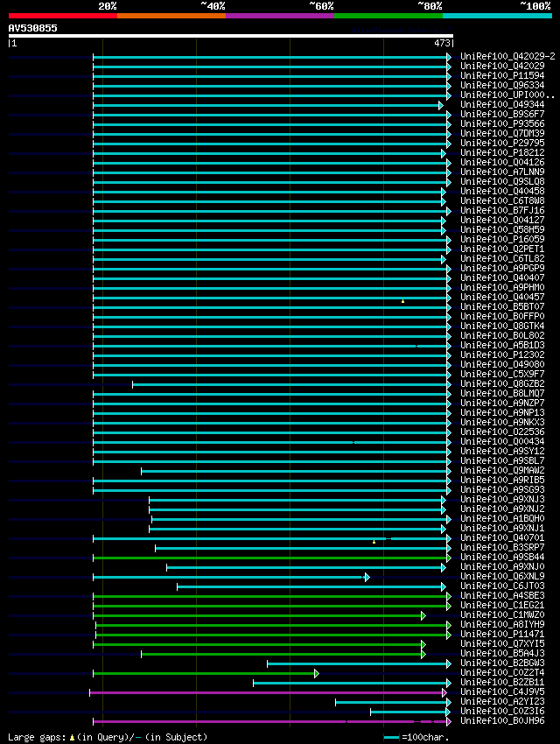Select the UniRef100_B5BT07 label

502,306
